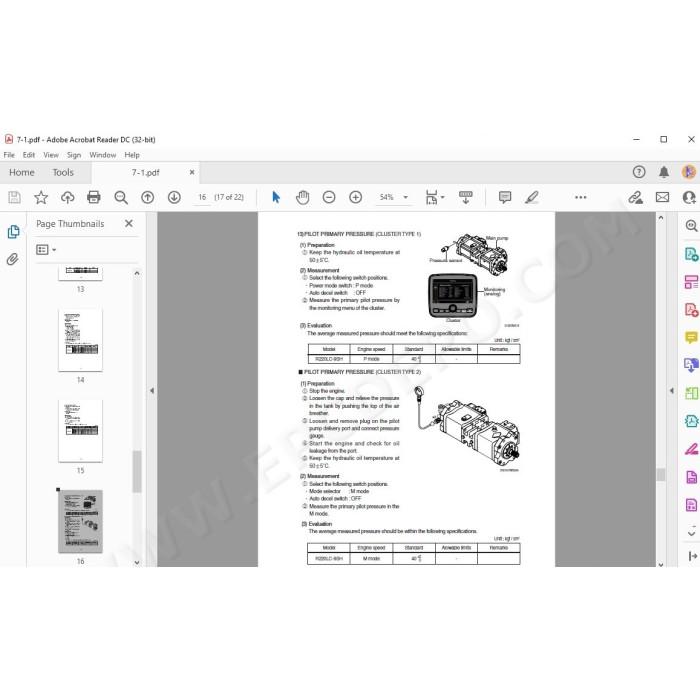
Task: Click the yellow Comment tool in right pane
Action: pyautogui.click(x=691, y=338)
